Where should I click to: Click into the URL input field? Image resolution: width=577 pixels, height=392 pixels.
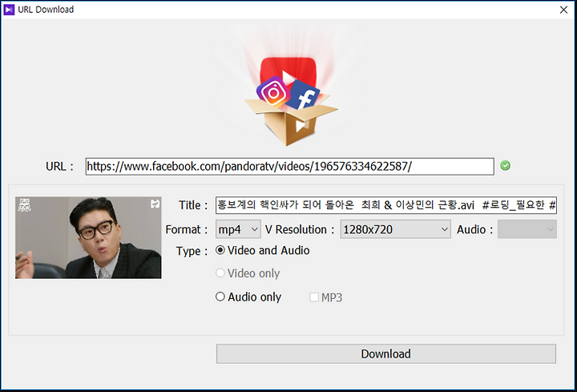(x=289, y=167)
